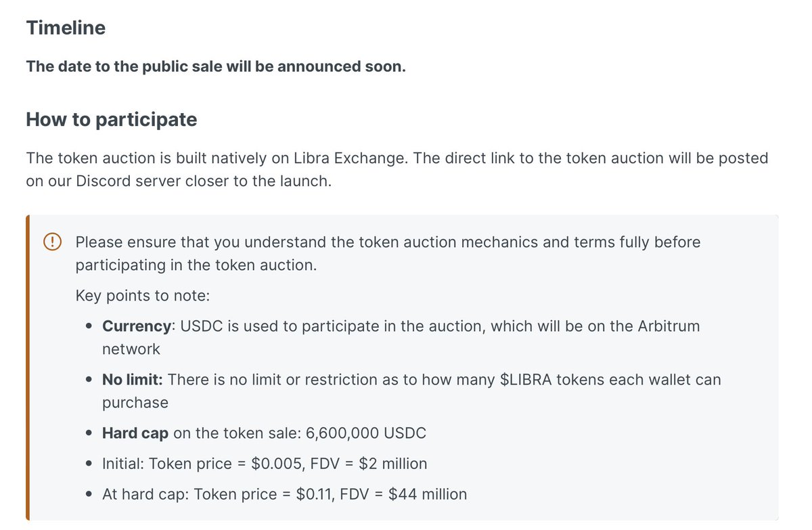The image size is (812, 530).
Task: Click the word "Arbitrum" in the Currency bullet
Action: coord(669,326)
